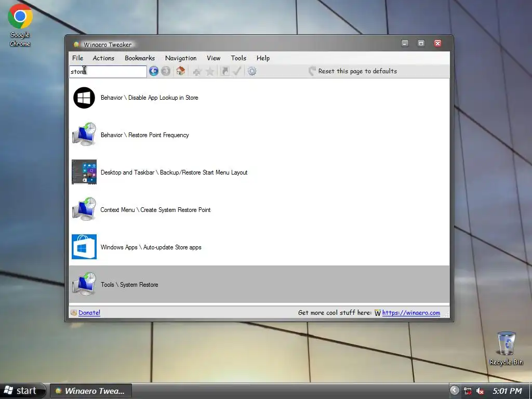The width and height of the screenshot is (532, 399).
Task: Click the Bookmarks star toolbar icon
Action: coord(210,71)
